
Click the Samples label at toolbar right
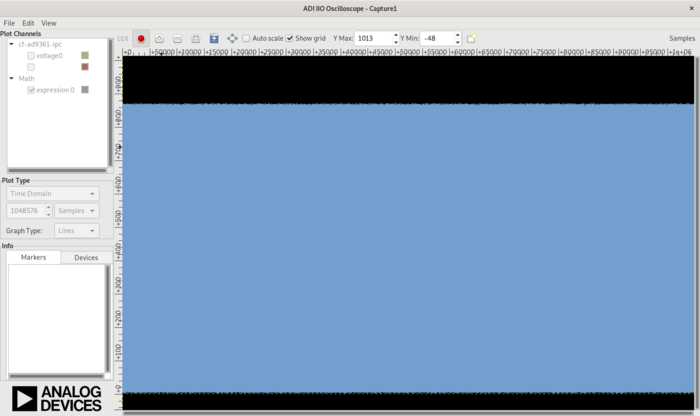coord(682,38)
